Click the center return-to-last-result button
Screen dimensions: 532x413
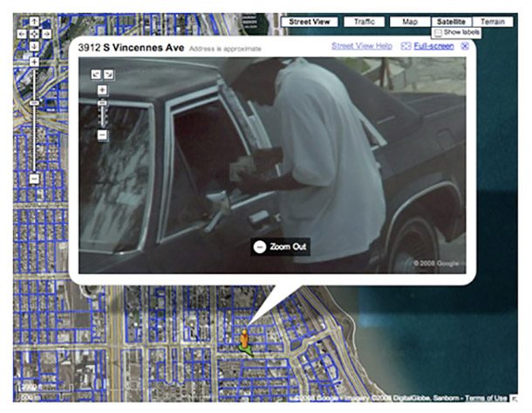pos(34,34)
